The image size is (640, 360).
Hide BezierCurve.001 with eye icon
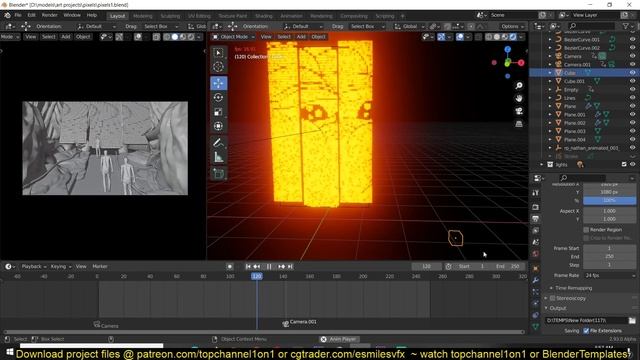(632, 40)
